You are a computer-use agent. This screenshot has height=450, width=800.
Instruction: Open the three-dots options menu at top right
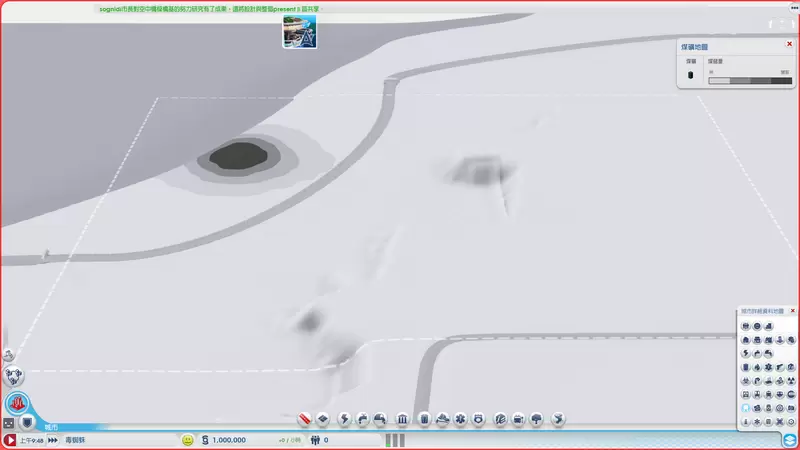(x=794, y=8)
